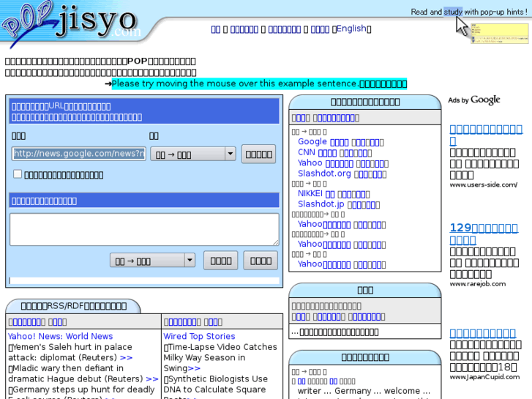Click the submit button next to the URL language dropdown
The image size is (532, 399).
[x=258, y=154]
